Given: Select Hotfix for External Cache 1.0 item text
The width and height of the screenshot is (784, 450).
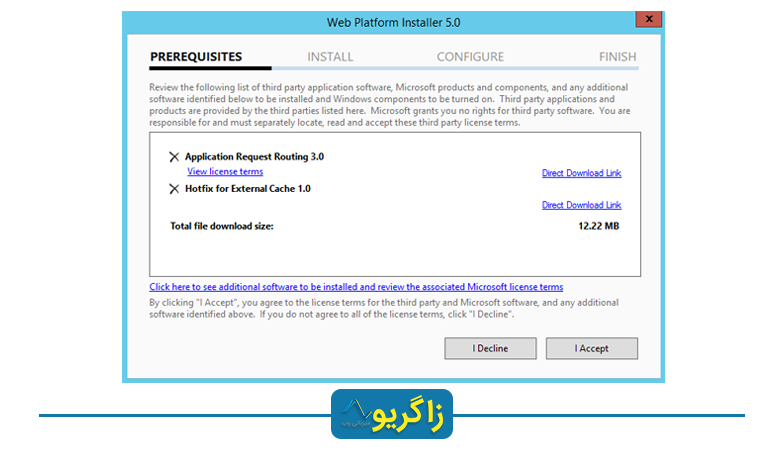Looking at the screenshot, I should pyautogui.click(x=248, y=189).
